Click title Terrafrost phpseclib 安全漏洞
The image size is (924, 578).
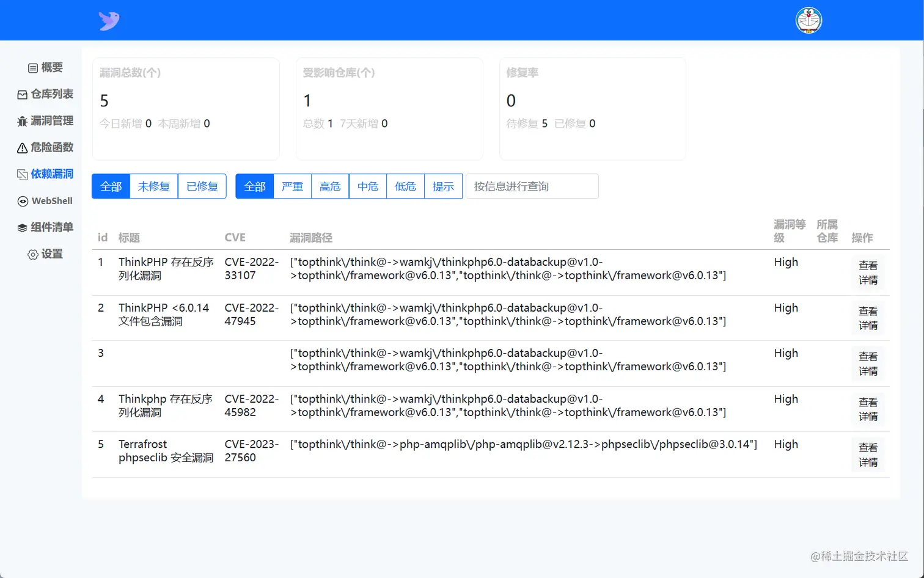click(x=166, y=451)
